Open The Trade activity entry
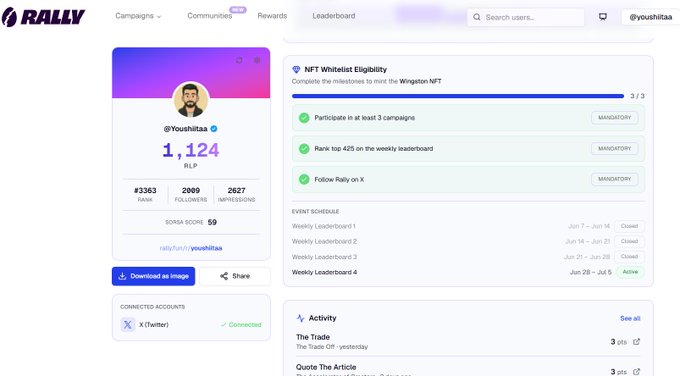The image size is (680, 376). (x=468, y=342)
